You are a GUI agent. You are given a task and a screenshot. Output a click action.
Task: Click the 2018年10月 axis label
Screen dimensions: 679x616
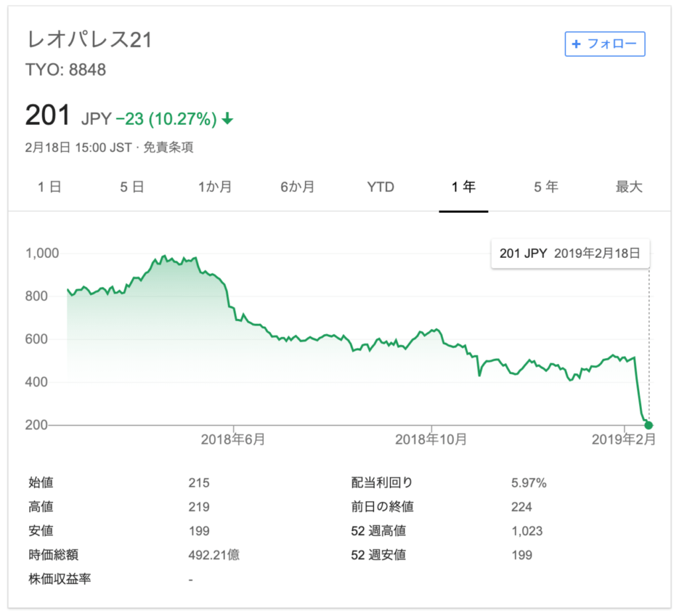[x=431, y=440]
